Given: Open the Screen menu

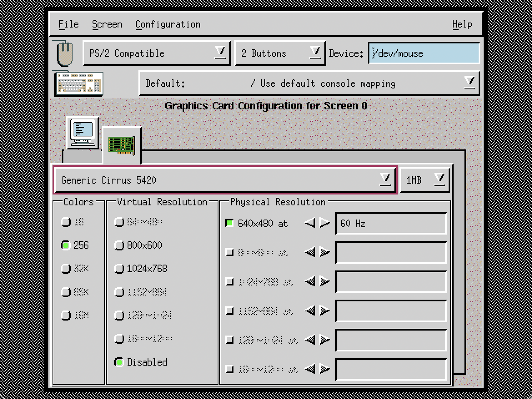Looking at the screenshot, I should coord(107,24).
